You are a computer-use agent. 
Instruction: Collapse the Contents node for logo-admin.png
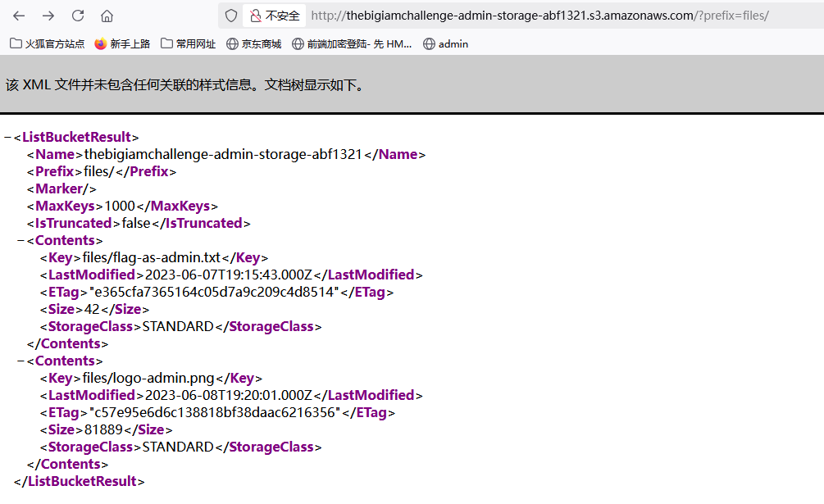point(21,361)
